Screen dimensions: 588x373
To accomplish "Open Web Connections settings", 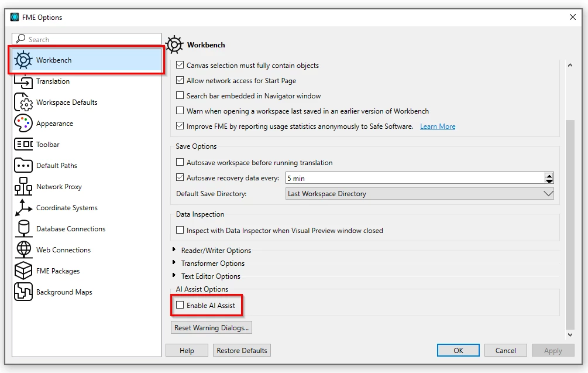I will [63, 250].
